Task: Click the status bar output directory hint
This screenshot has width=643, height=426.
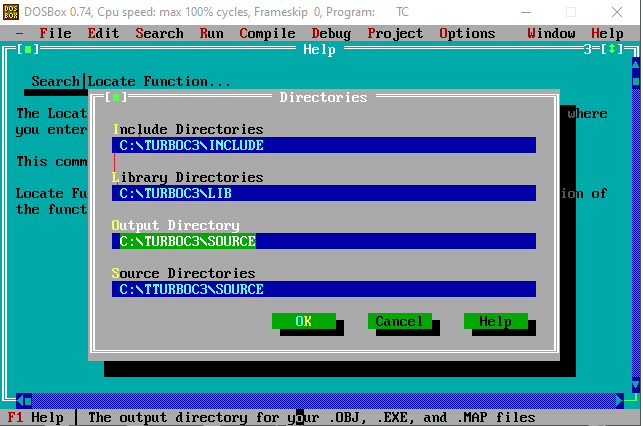Action: (312, 417)
